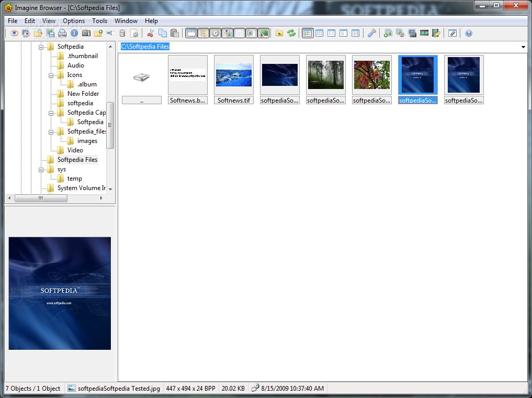Open settings via the wrench icon
Image resolution: width=532 pixels, height=398 pixels.
click(372, 34)
